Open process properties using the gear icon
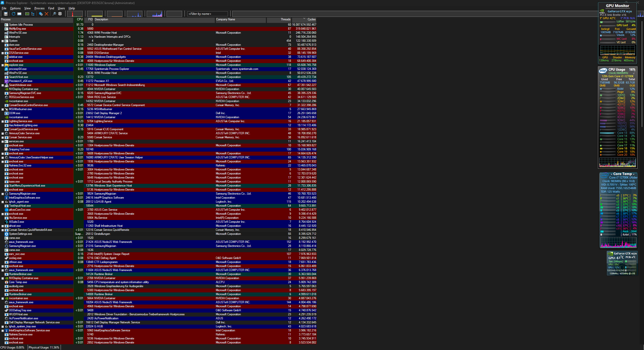The height and width of the screenshot is (350, 644). [40, 14]
